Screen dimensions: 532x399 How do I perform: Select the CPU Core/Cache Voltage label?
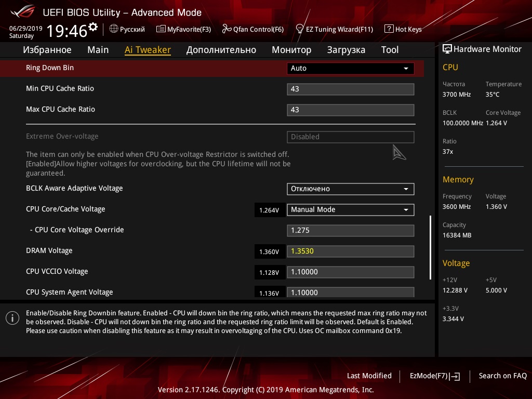65,209
